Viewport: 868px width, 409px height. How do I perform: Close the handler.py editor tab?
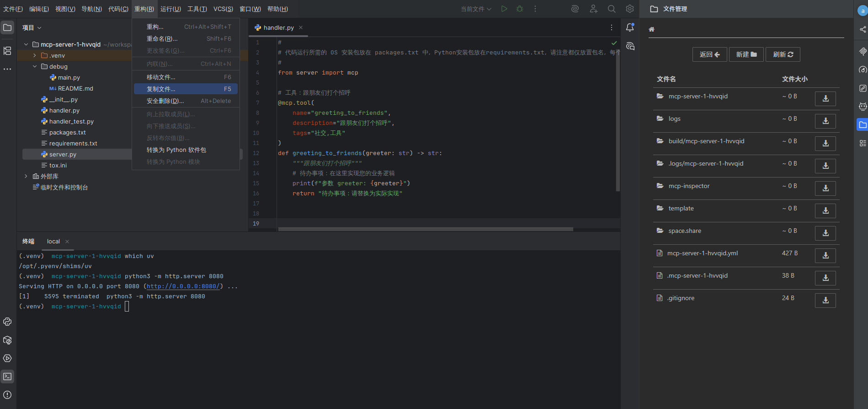click(x=301, y=27)
